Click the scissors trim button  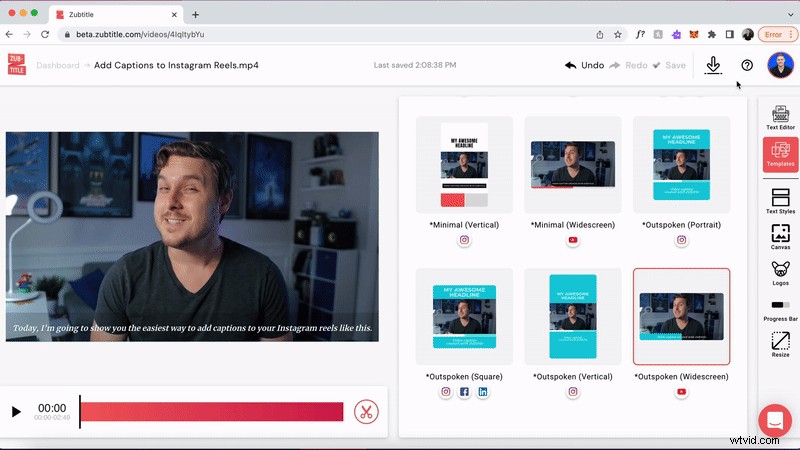366,412
